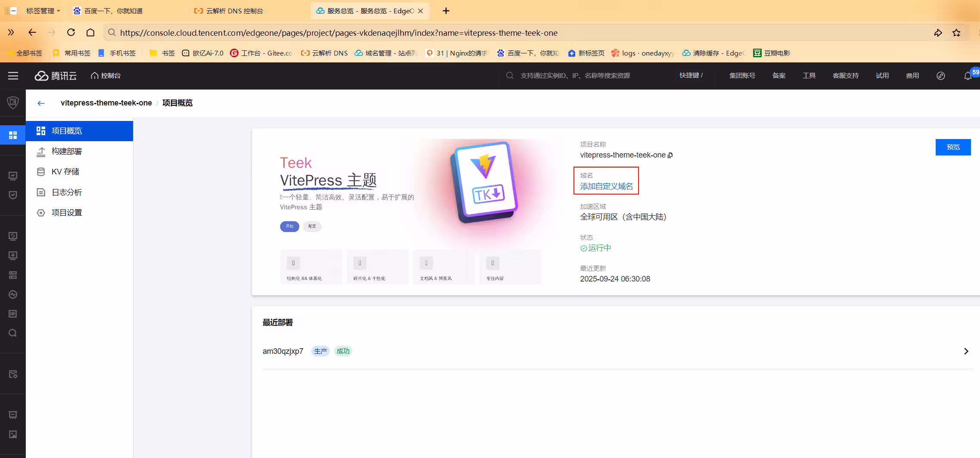Open 域名管理 bookmark

coord(386,53)
